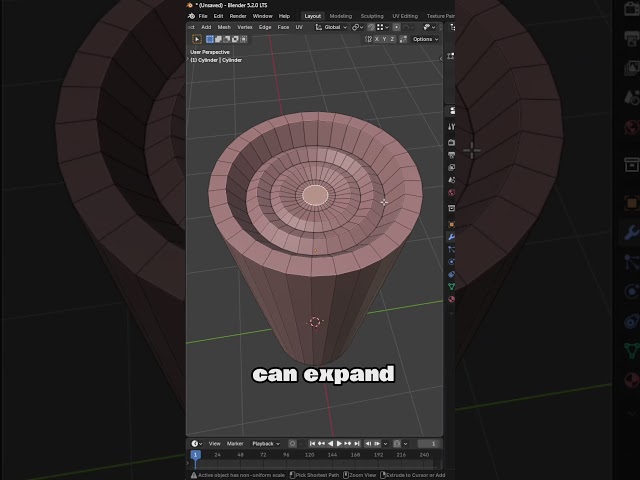Open the Output properties tab icon

[x=451, y=155]
